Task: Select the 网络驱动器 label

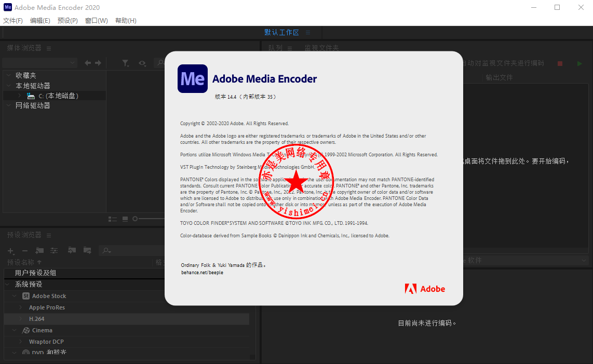Action: tap(33, 105)
